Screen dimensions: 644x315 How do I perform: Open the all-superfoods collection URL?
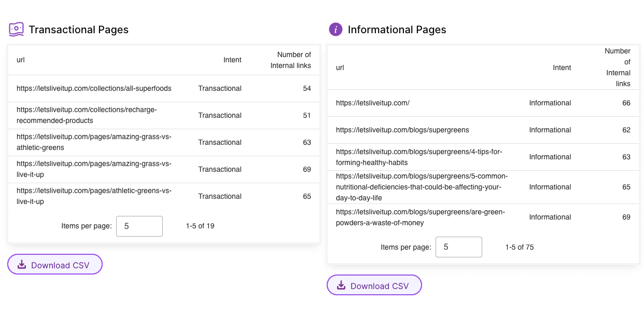[94, 89]
